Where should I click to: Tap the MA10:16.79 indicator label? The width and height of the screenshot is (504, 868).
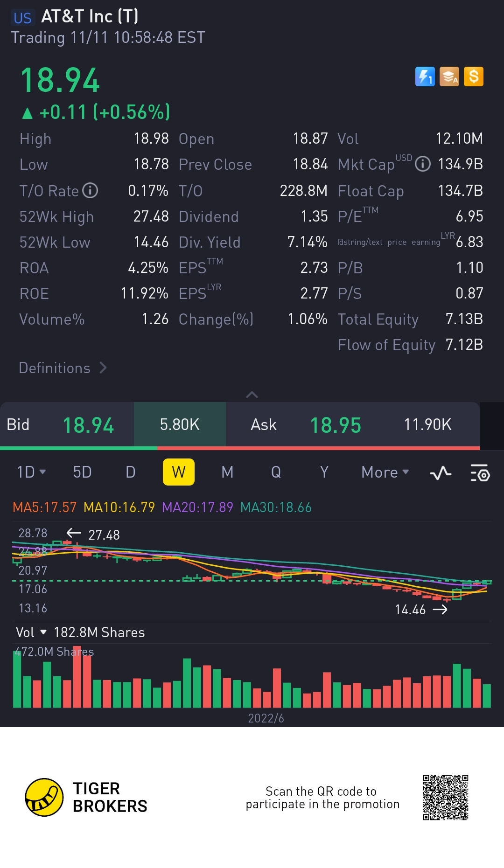[119, 507]
